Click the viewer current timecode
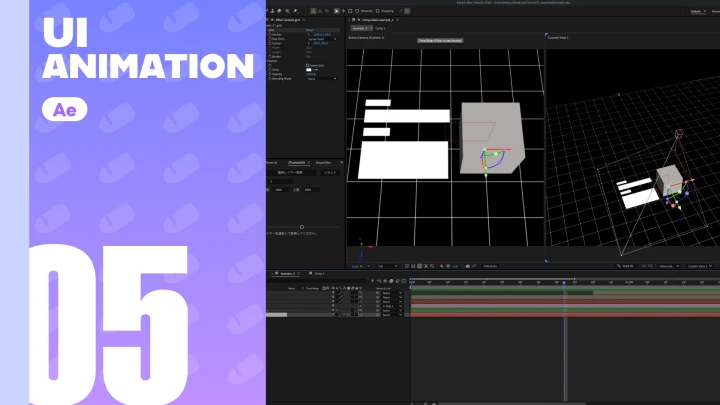 click(490, 266)
